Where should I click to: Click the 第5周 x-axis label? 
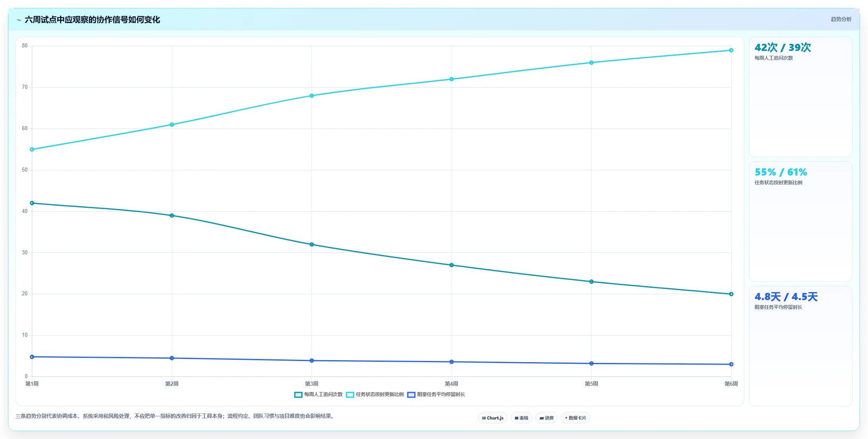tap(591, 384)
